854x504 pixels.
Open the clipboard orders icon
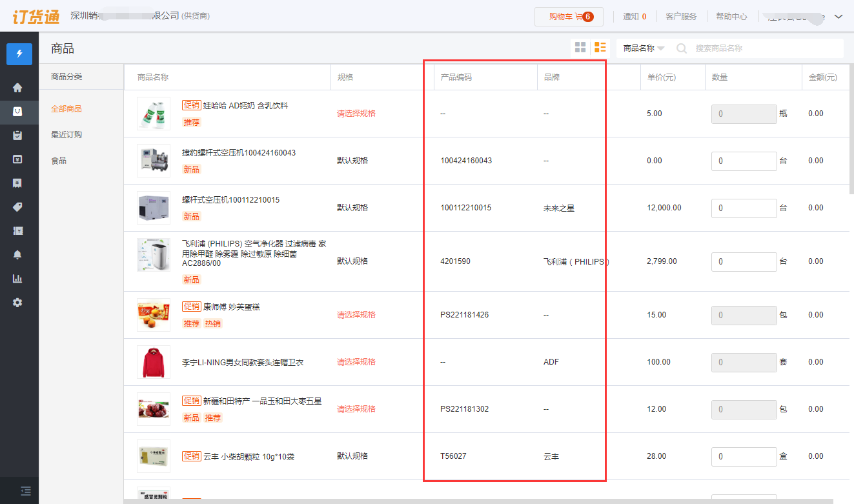17,136
